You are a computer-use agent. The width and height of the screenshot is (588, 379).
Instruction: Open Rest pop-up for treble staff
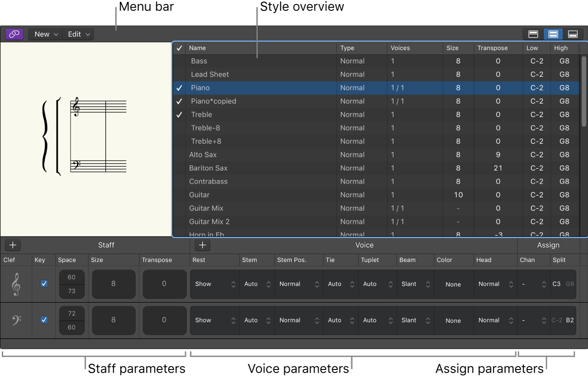coord(215,284)
